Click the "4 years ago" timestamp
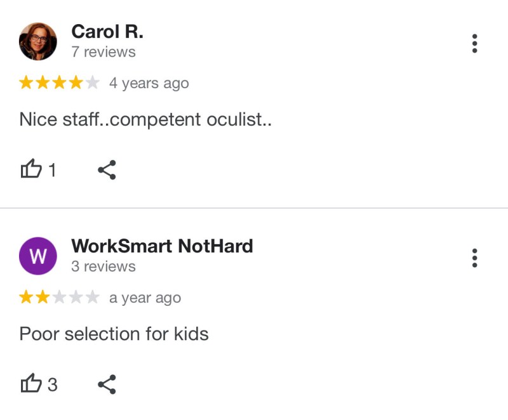Image resolution: width=508 pixels, height=420 pixels. [149, 83]
